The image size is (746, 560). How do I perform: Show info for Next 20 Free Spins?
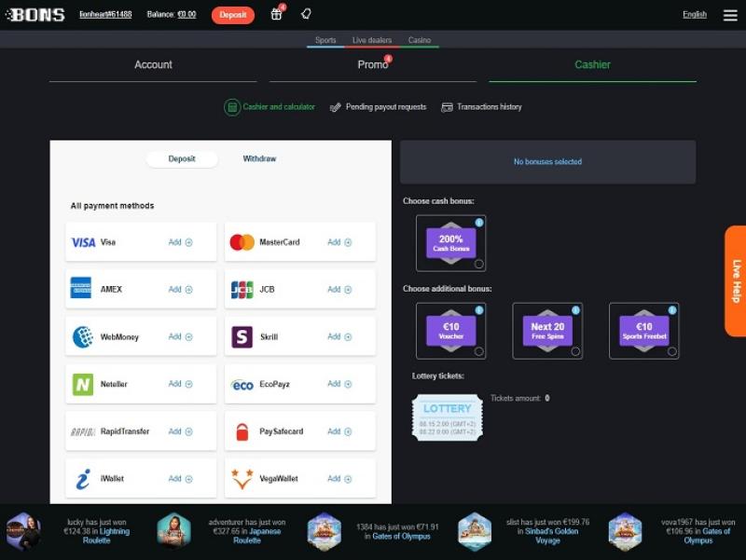click(x=575, y=310)
